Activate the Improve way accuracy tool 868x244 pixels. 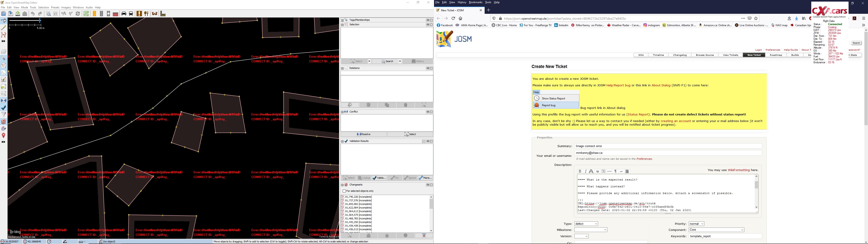(4, 35)
